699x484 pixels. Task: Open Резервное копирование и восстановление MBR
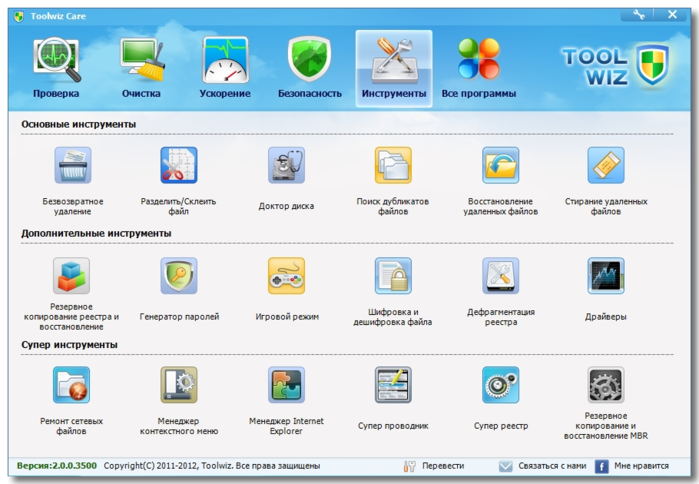pyautogui.click(x=606, y=385)
